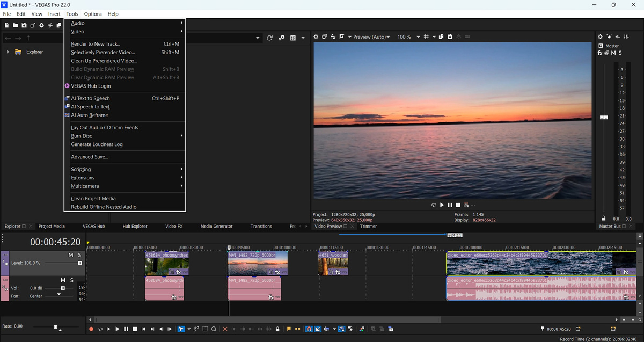Open preview zoom 100 % dropdown
The height and width of the screenshot is (342, 644).
(407, 37)
